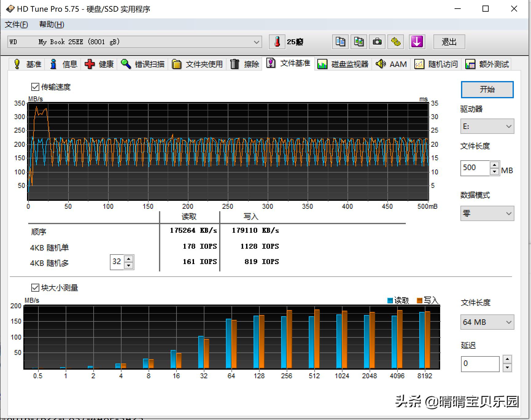
Task: Click the thermometer temperature icon
Action: point(277,42)
